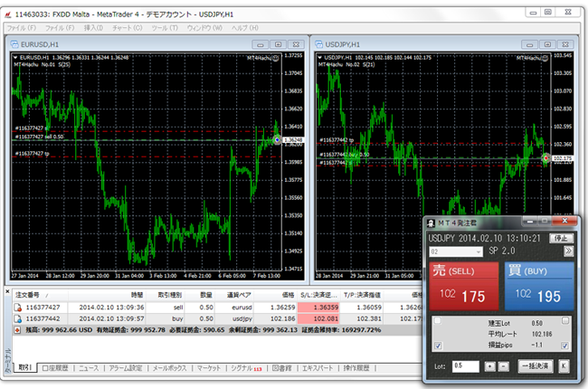Click the S/L 1.36359 cell

[x=318, y=308]
